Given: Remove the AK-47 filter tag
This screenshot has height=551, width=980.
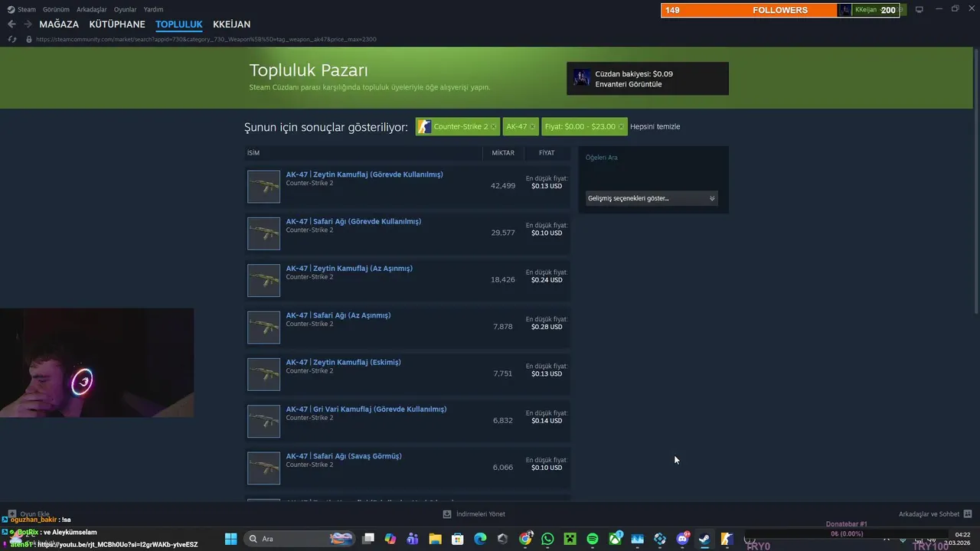Looking at the screenshot, I should coord(532,126).
